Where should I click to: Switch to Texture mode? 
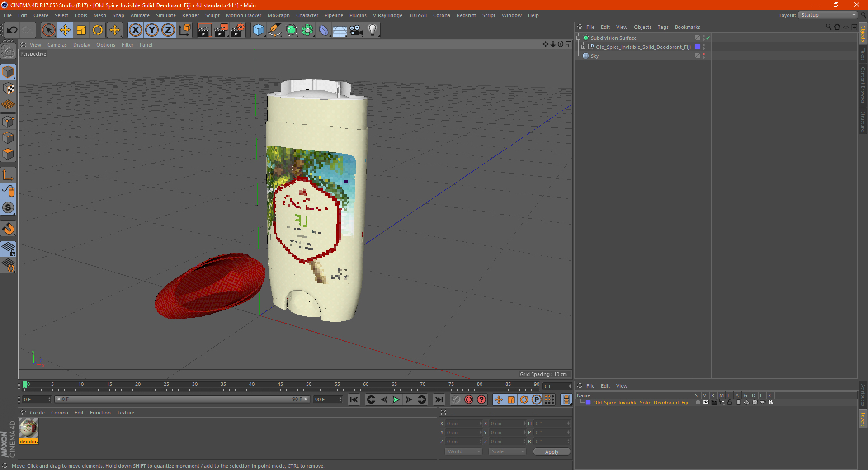(x=8, y=88)
